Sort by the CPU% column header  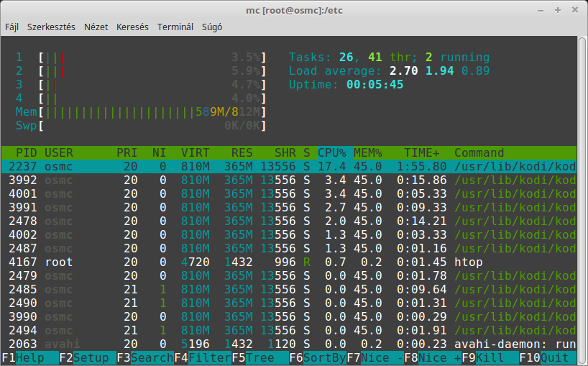point(332,153)
